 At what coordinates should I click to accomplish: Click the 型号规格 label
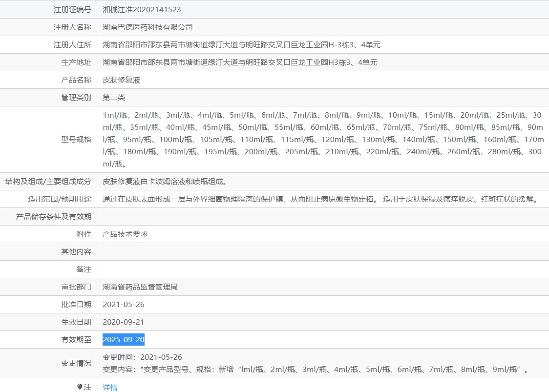(x=76, y=139)
